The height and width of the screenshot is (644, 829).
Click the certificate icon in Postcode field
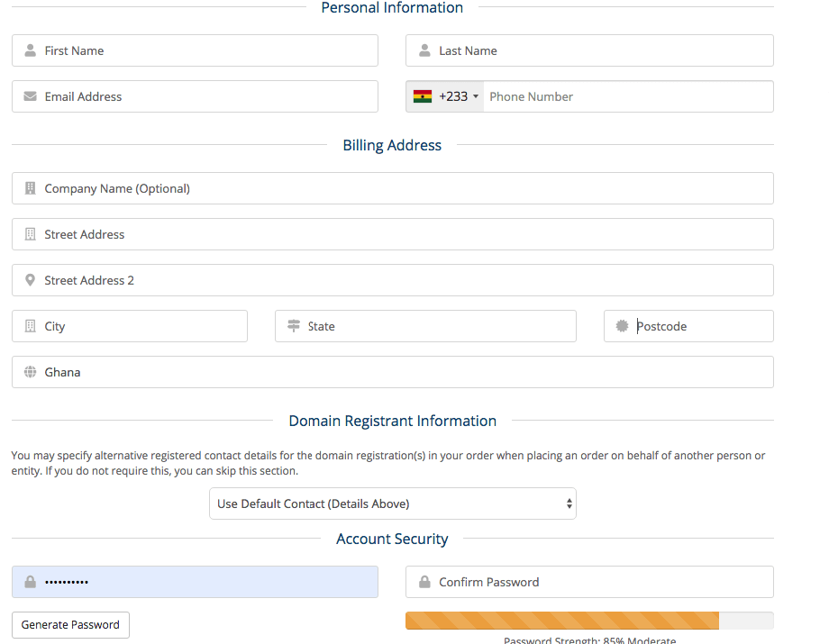[622, 327]
